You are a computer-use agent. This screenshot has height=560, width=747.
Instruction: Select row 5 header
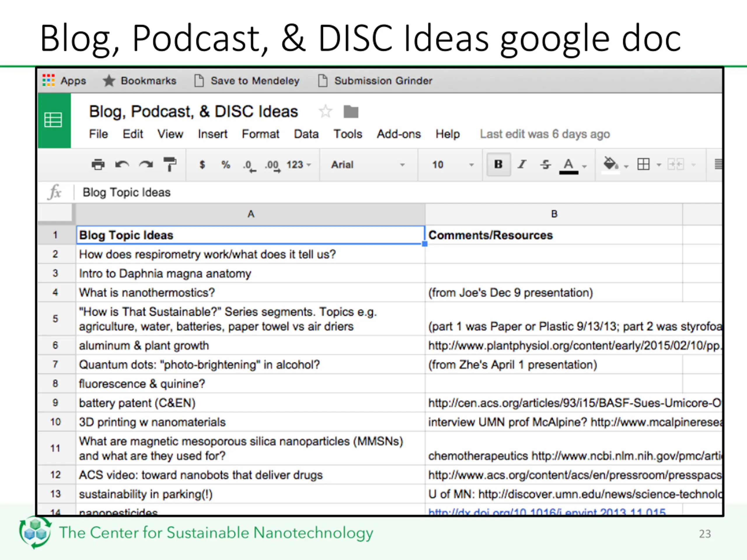[56, 319]
